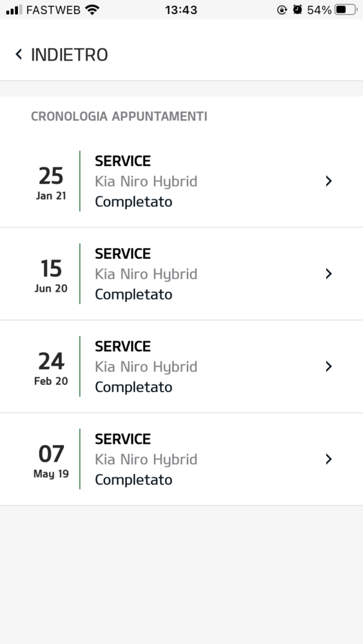Tap the alarm clock status icon
The height and width of the screenshot is (644, 363).
click(x=298, y=10)
